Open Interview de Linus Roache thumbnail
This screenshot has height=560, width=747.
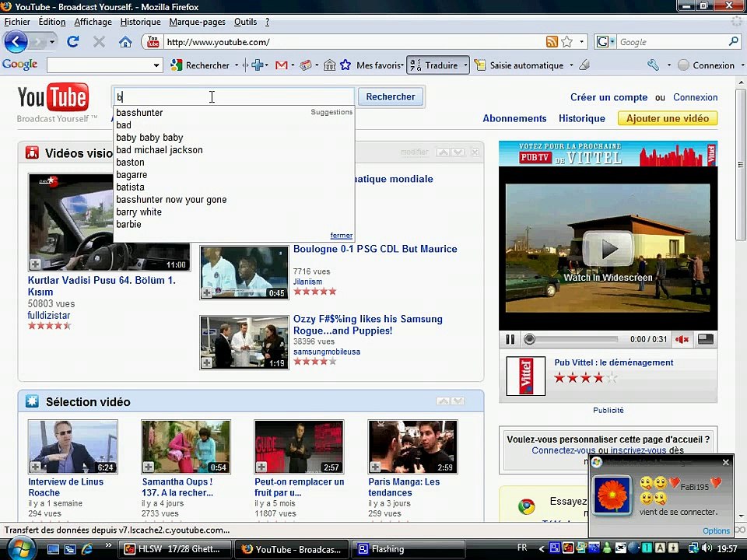click(x=73, y=446)
